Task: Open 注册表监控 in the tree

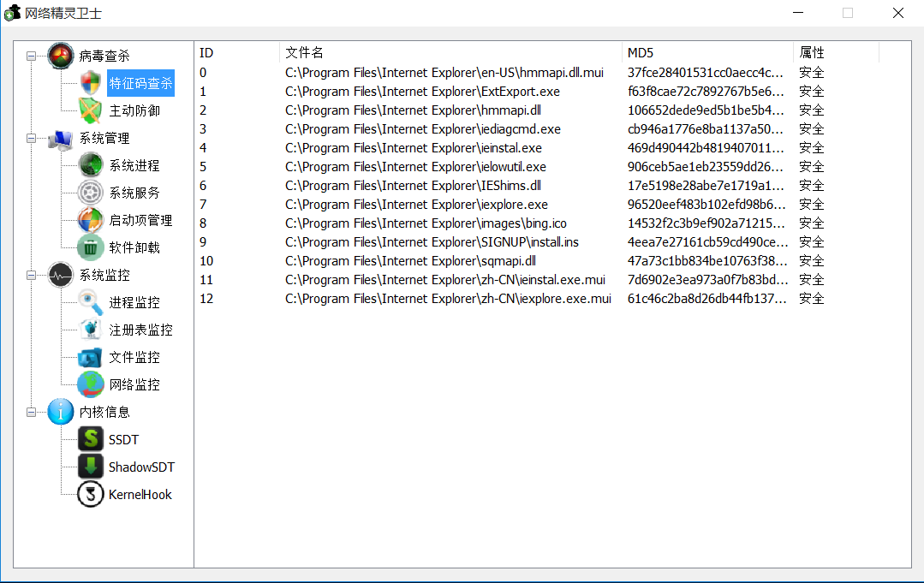Action: coord(140,330)
